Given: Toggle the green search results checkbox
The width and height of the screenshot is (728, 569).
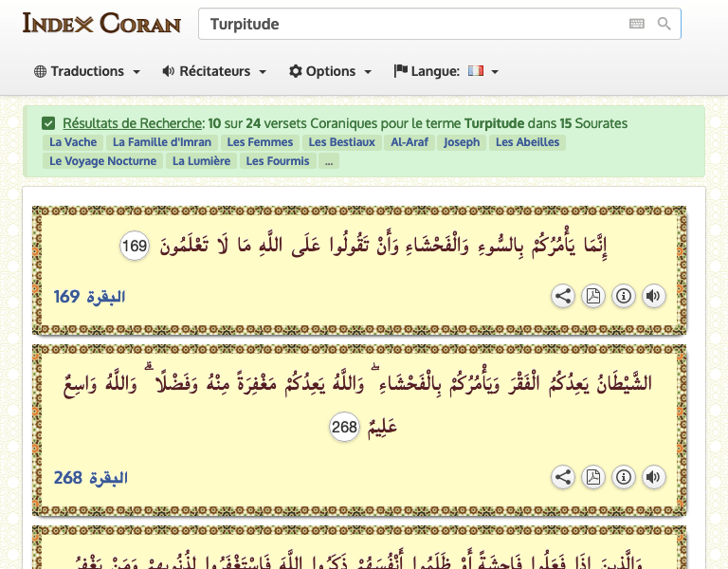Looking at the screenshot, I should (48, 123).
